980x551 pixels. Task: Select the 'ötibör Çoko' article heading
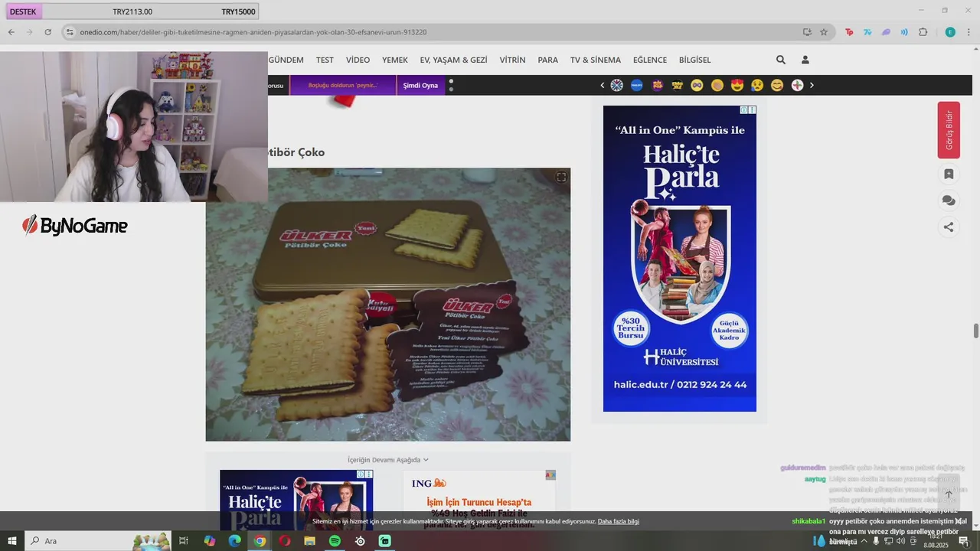[x=296, y=152]
